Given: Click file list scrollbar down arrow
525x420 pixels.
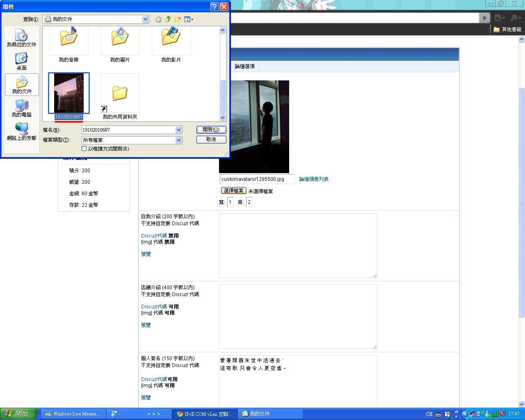Looking at the screenshot, I should tap(223, 117).
